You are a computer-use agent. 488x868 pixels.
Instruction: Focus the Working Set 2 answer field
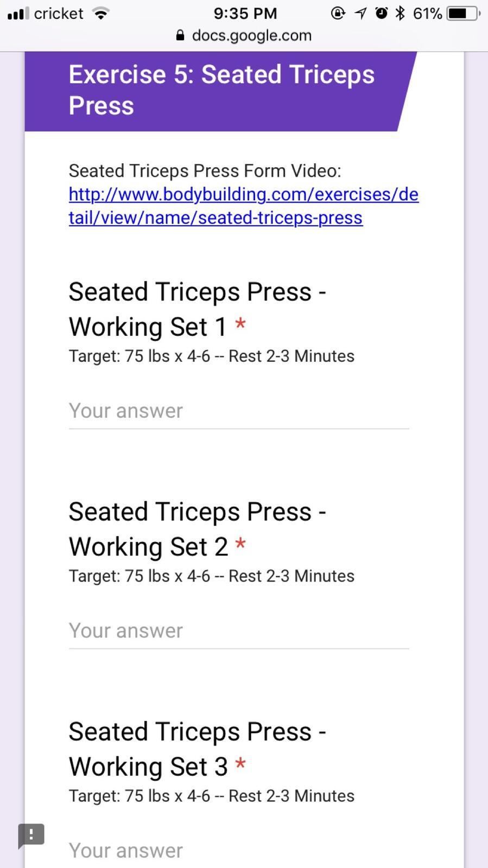239,631
